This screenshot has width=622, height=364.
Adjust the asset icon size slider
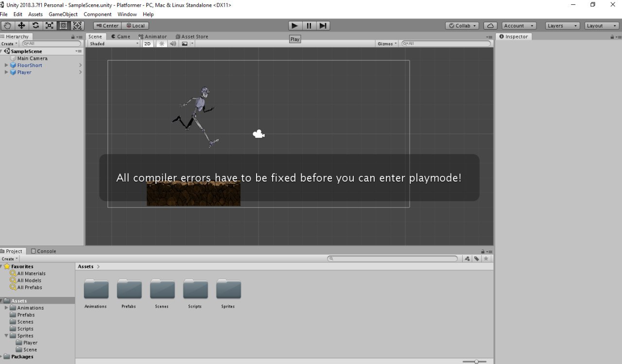[475, 362]
